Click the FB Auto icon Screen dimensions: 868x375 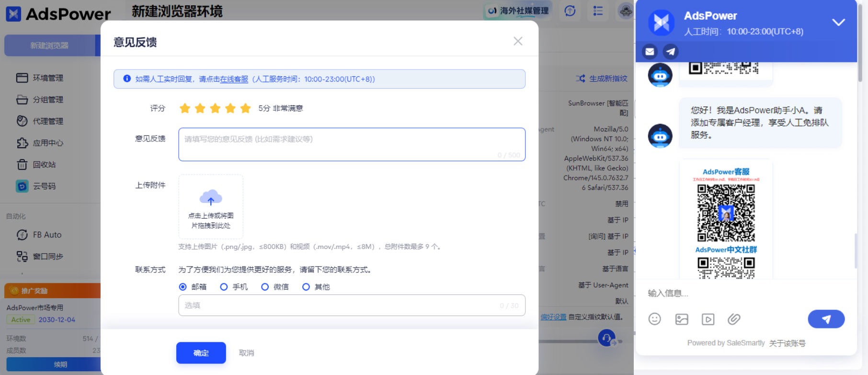[22, 235]
